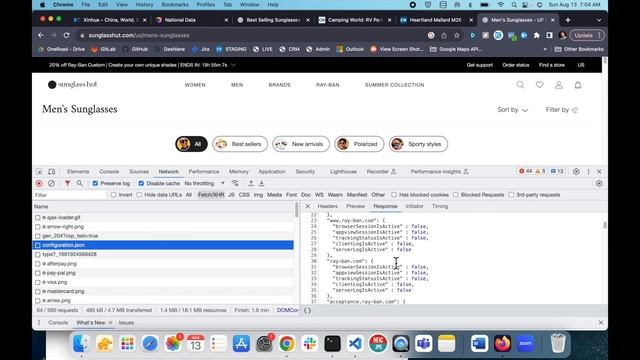This screenshot has height=360, width=640.
Task: Open Slack from the Dock
Action: pos(310,343)
